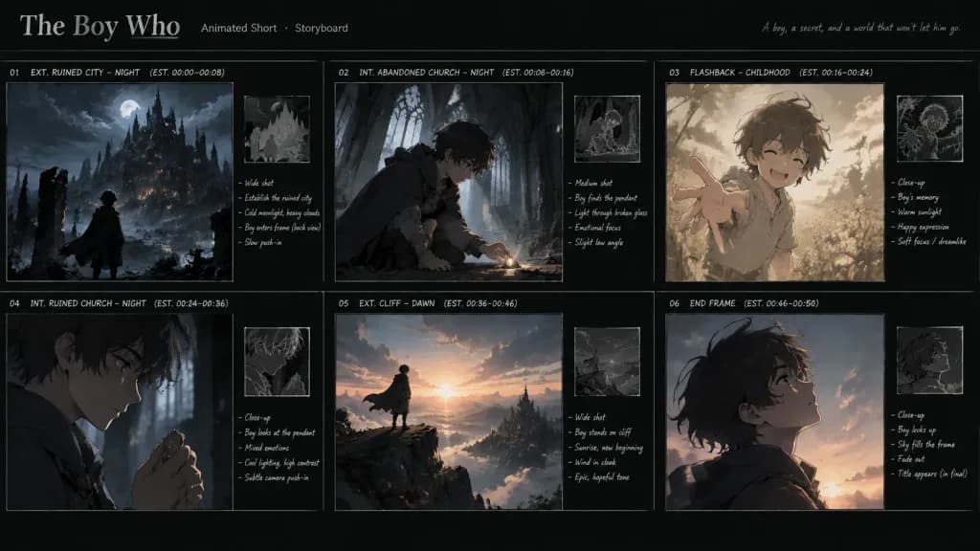Select the "Soft focus / dreamlike" note
980x551 pixels.
click(x=932, y=242)
